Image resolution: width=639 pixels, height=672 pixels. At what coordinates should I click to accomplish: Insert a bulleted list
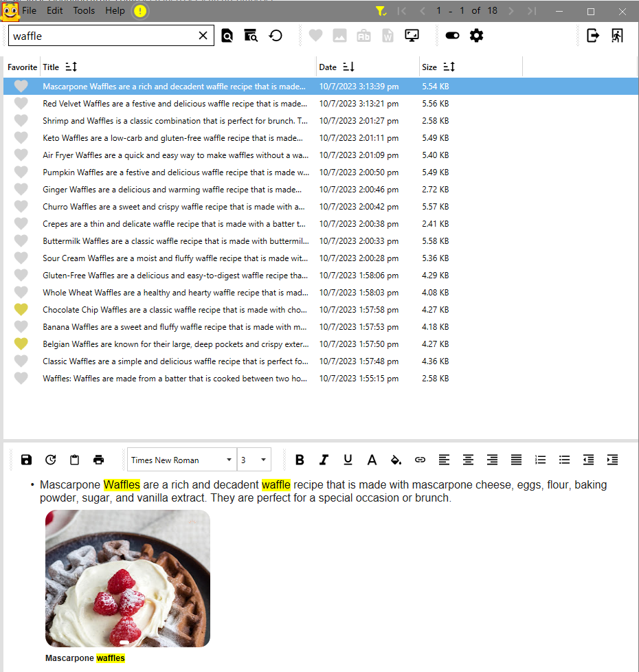point(564,460)
